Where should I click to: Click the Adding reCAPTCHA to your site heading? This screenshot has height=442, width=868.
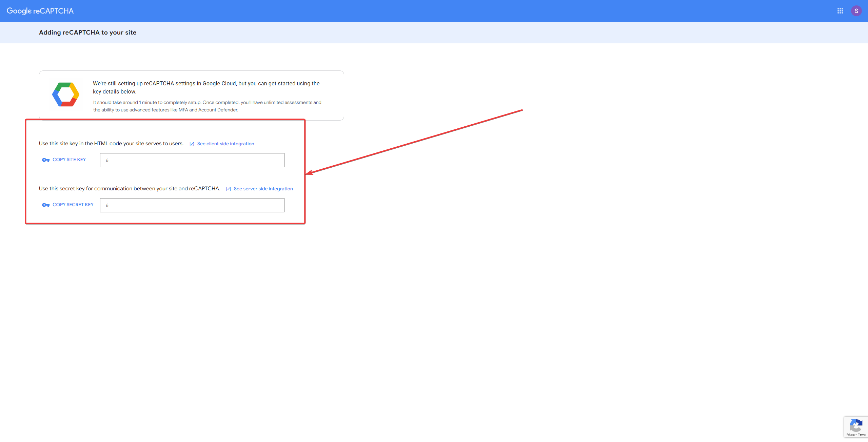(87, 33)
